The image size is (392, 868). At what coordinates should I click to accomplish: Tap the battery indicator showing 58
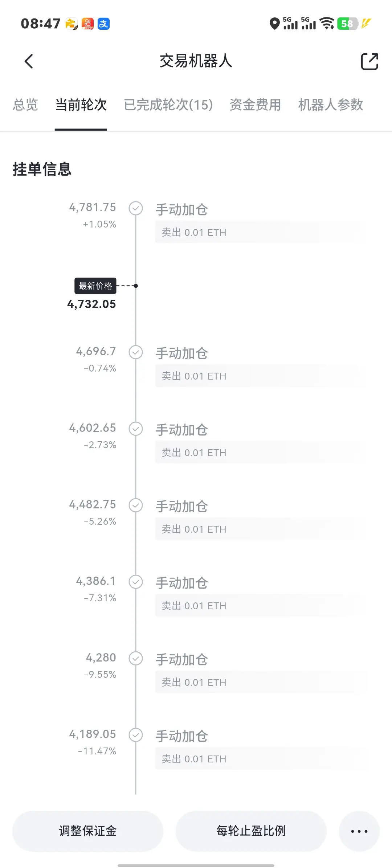[348, 24]
